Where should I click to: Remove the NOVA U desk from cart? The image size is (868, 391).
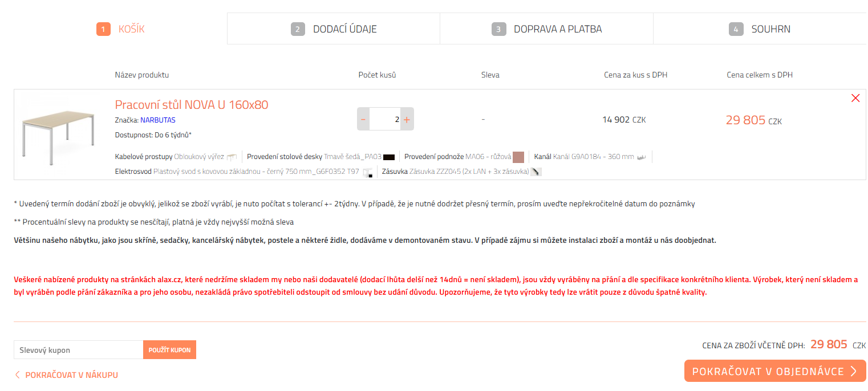tap(855, 98)
